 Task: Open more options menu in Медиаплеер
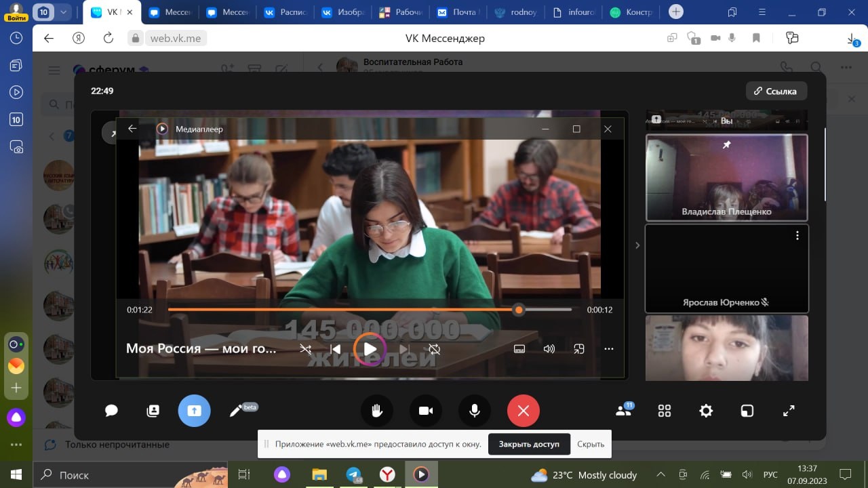point(609,349)
